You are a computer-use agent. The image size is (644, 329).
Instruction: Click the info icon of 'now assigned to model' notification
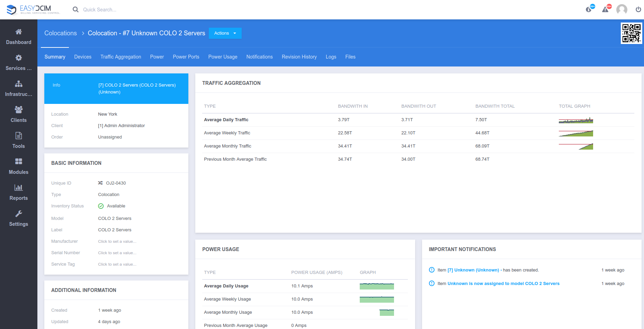pos(432,283)
